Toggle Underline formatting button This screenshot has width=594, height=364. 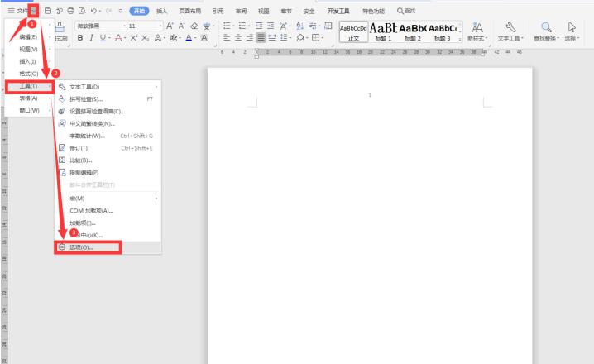(103, 38)
